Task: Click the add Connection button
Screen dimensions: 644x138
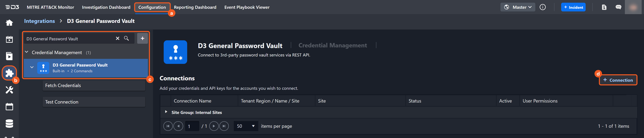Action: pos(618,80)
